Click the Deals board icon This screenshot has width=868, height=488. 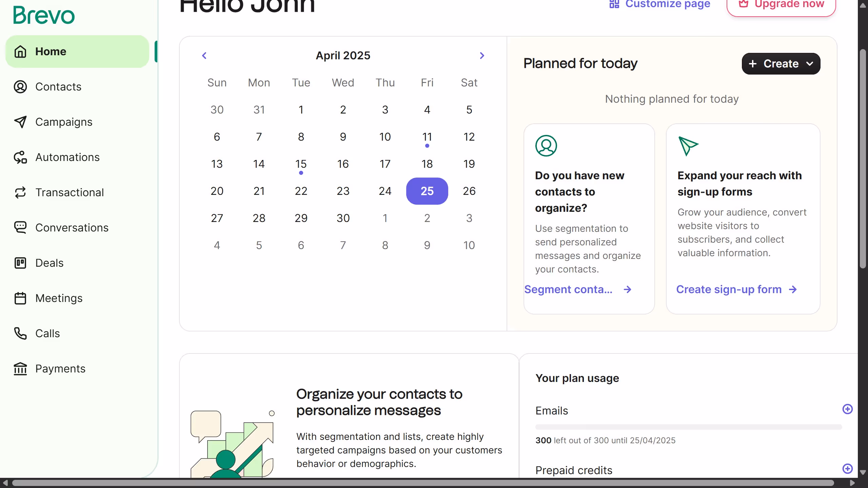pyautogui.click(x=20, y=263)
